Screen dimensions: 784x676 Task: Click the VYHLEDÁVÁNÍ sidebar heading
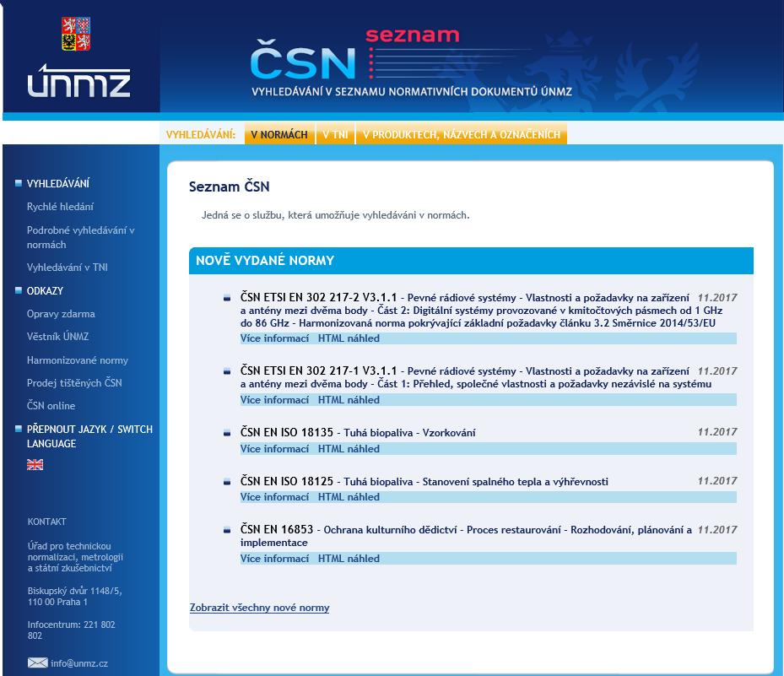pyautogui.click(x=58, y=183)
